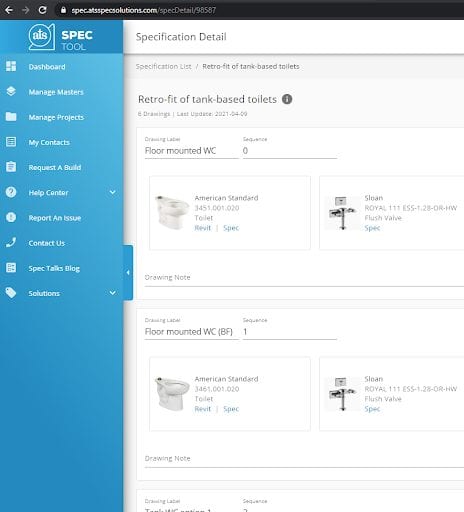Click toilet thumbnail for model 3451.001.020
The height and width of the screenshot is (512, 464).
click(x=172, y=213)
